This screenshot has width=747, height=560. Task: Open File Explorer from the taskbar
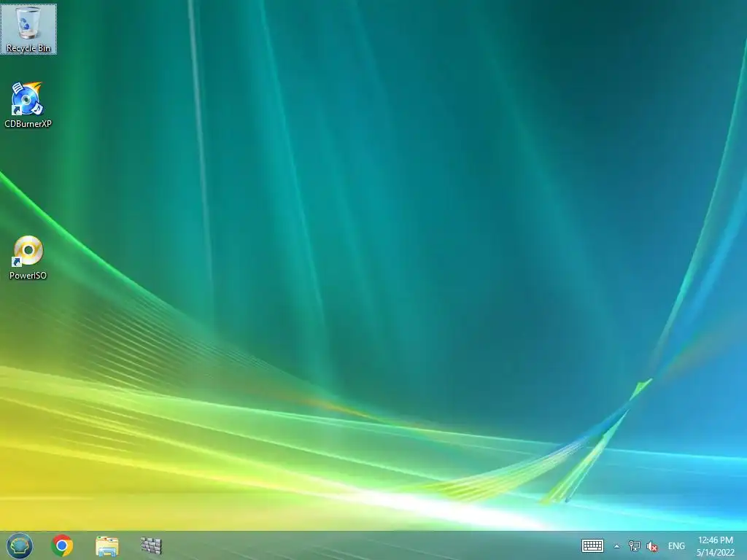(107, 546)
